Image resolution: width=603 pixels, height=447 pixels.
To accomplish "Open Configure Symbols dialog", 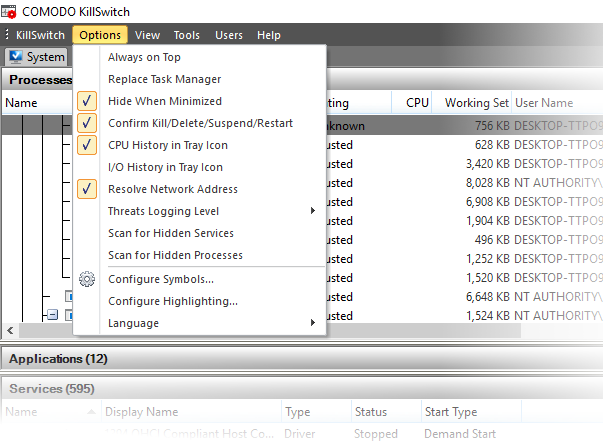I will point(200,279).
